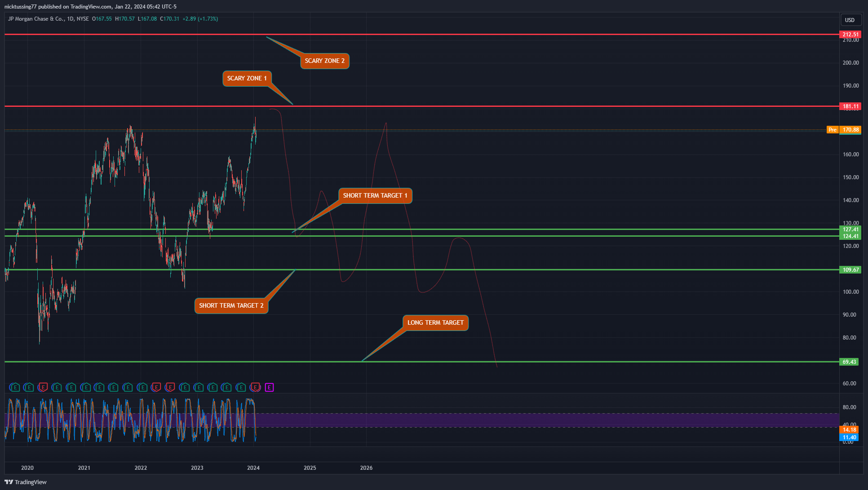
Task: Click the green 124.41 price label
Action: click(850, 236)
